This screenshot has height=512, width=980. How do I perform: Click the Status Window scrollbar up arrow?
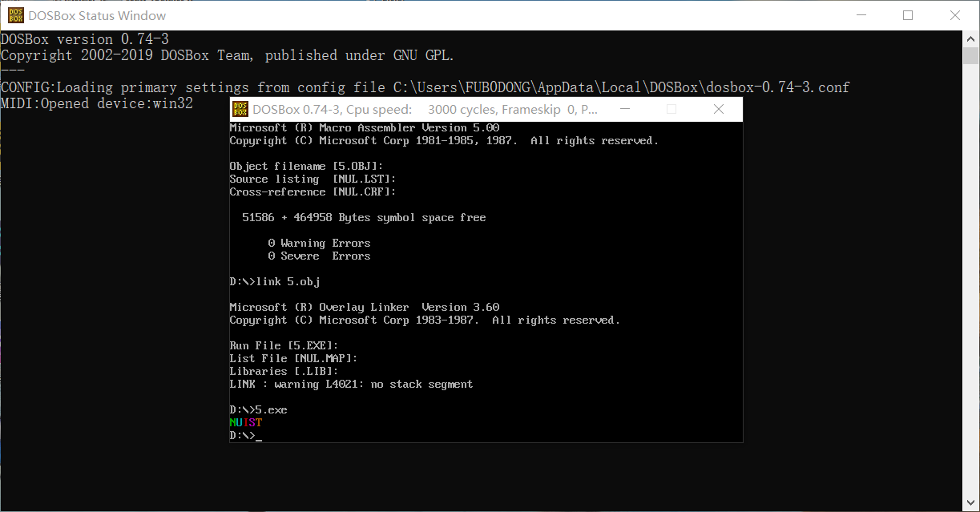(971, 38)
